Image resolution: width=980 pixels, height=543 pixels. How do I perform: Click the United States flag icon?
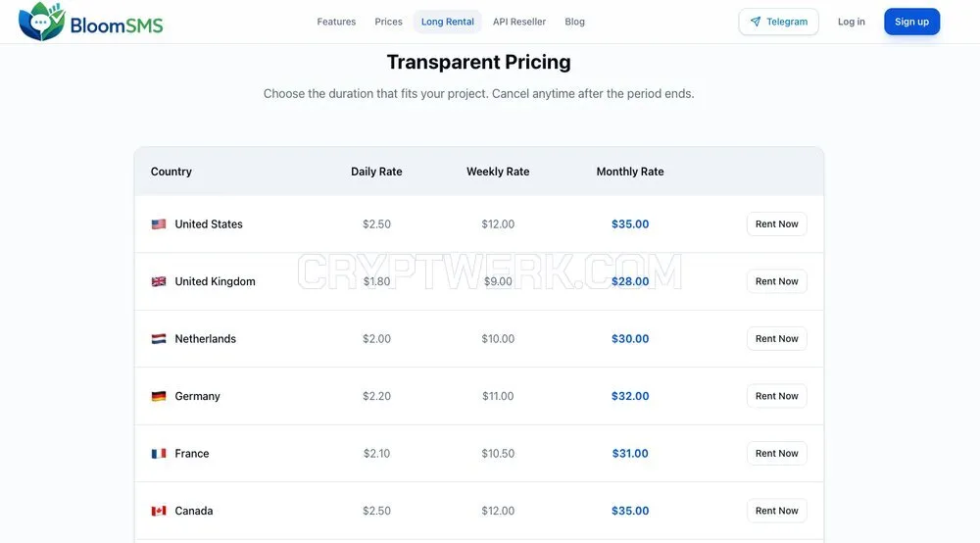pos(159,224)
